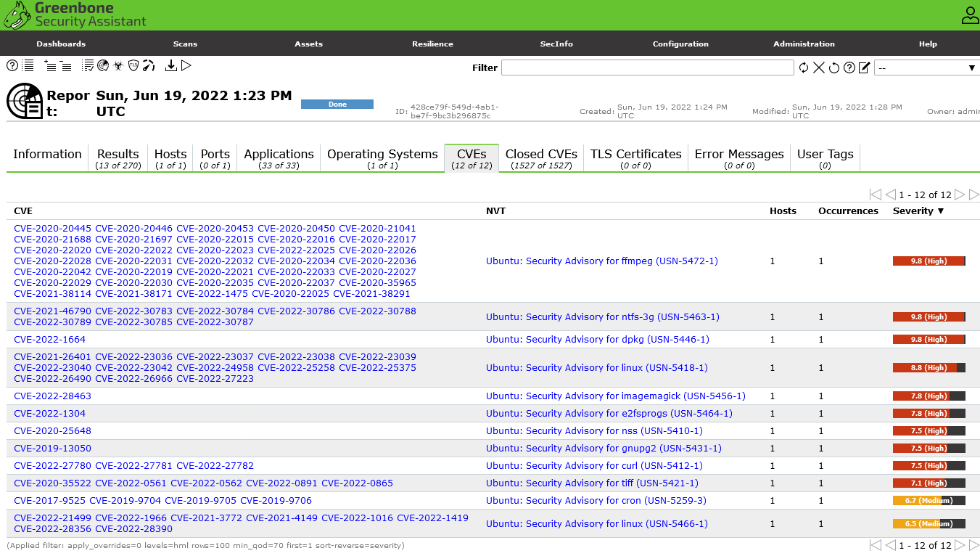Screen dimensions: 980x556
Task: Click the remove from assets icon
Action: point(66,66)
